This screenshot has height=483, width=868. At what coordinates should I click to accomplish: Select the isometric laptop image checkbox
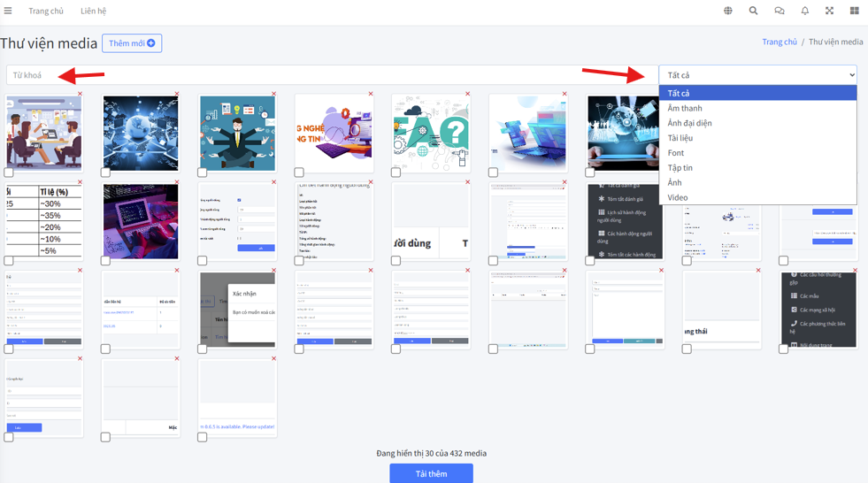point(493,172)
